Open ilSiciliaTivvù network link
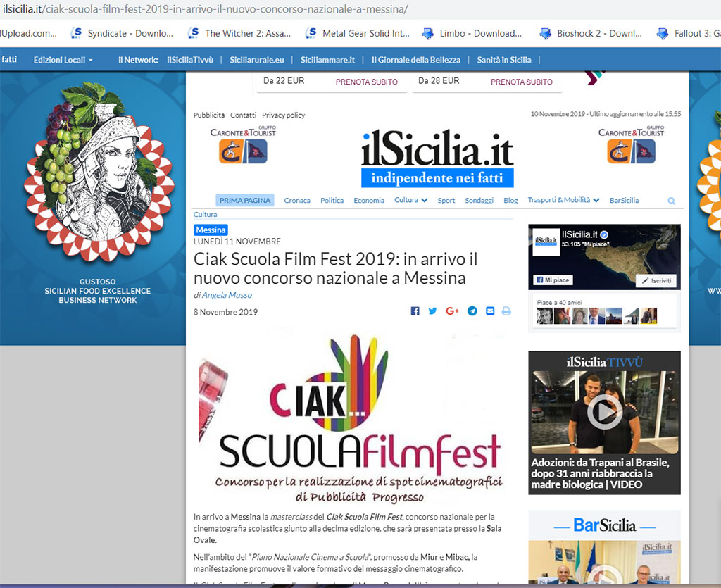This screenshot has width=721, height=588. click(x=190, y=60)
